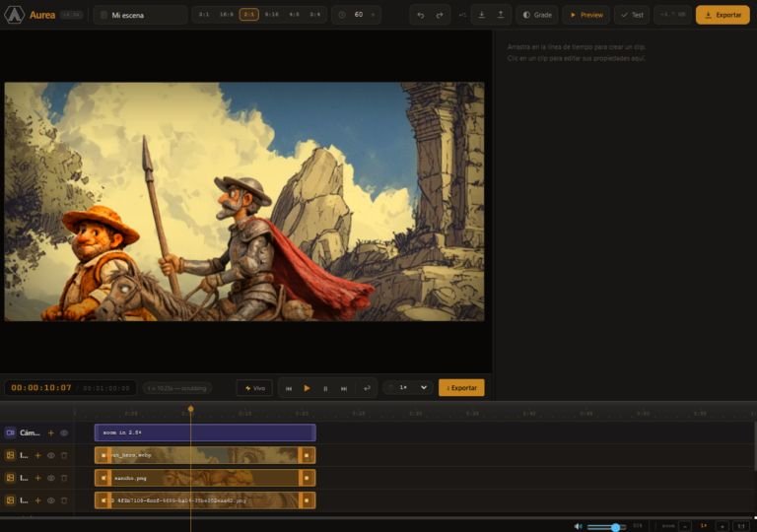Viewport: 757px width, 532px height.
Task: Add a clip to the first image track
Action: tap(37, 455)
